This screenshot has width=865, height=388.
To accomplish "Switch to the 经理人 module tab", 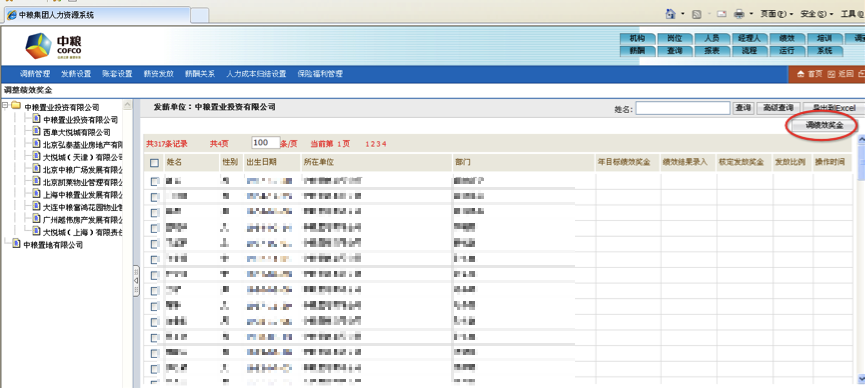I will 750,39.
